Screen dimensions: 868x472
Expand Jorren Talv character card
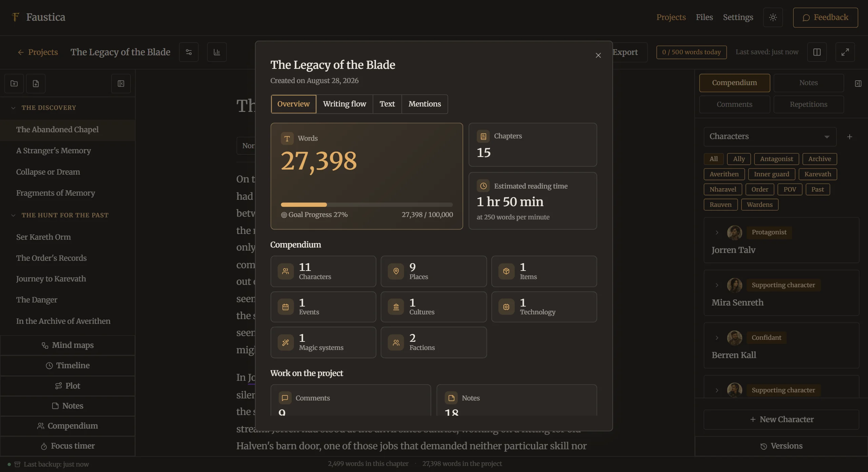point(717,232)
